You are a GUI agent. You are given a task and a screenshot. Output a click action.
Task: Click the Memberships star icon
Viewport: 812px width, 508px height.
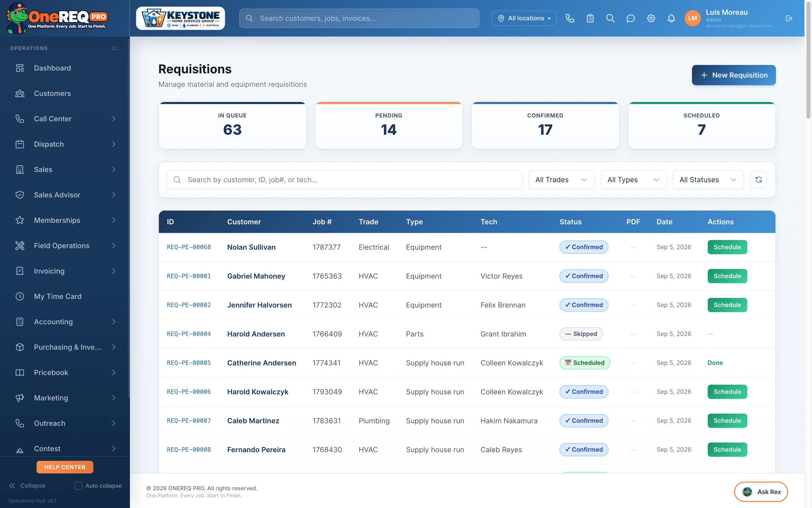tap(20, 220)
